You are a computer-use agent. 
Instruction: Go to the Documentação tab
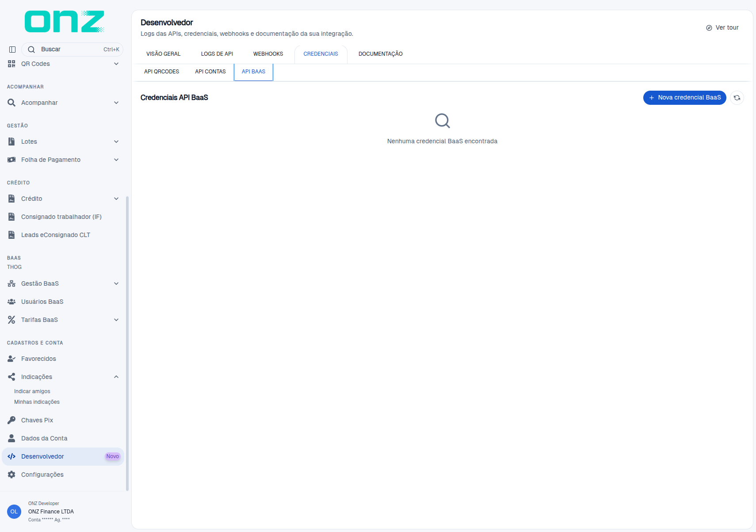point(381,54)
